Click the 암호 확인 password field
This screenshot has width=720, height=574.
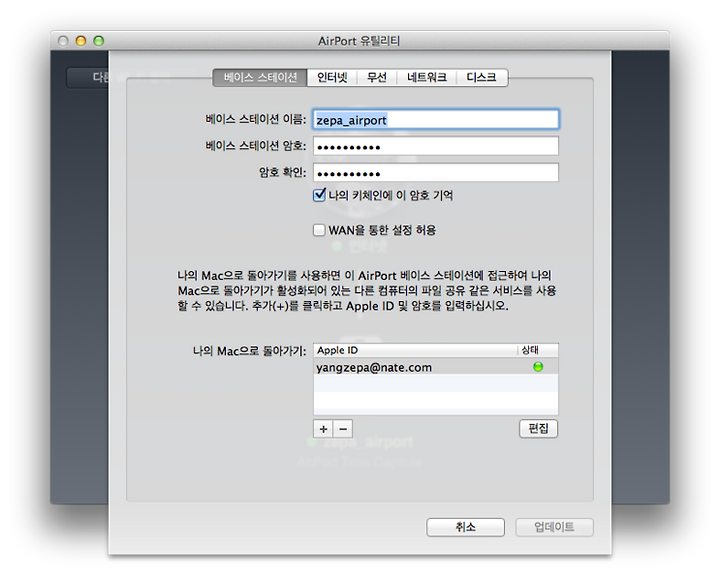(436, 173)
